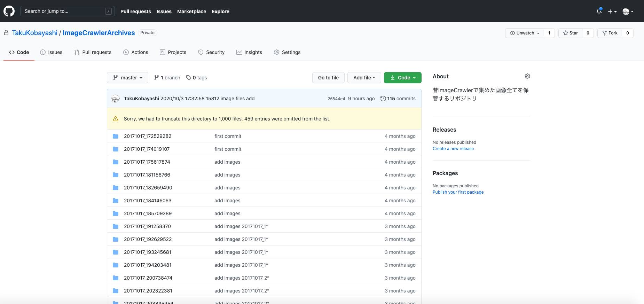Click the About section gear icon
644x304 pixels.
point(527,76)
